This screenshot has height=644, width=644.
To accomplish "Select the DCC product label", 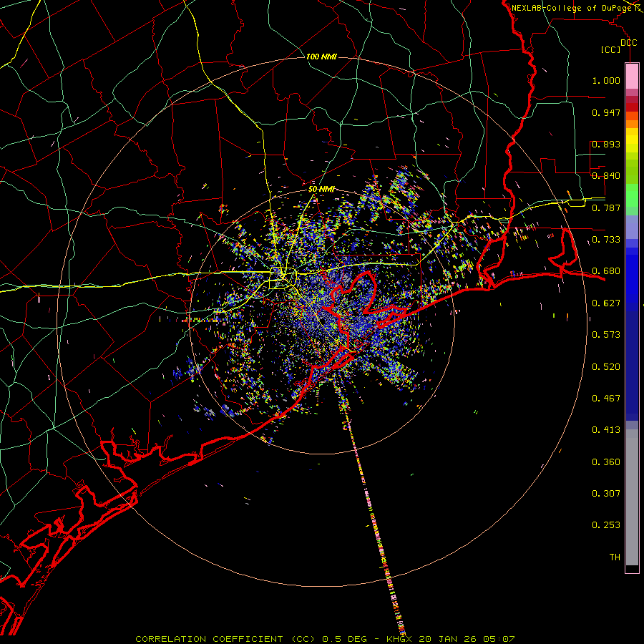I will 628,43.
